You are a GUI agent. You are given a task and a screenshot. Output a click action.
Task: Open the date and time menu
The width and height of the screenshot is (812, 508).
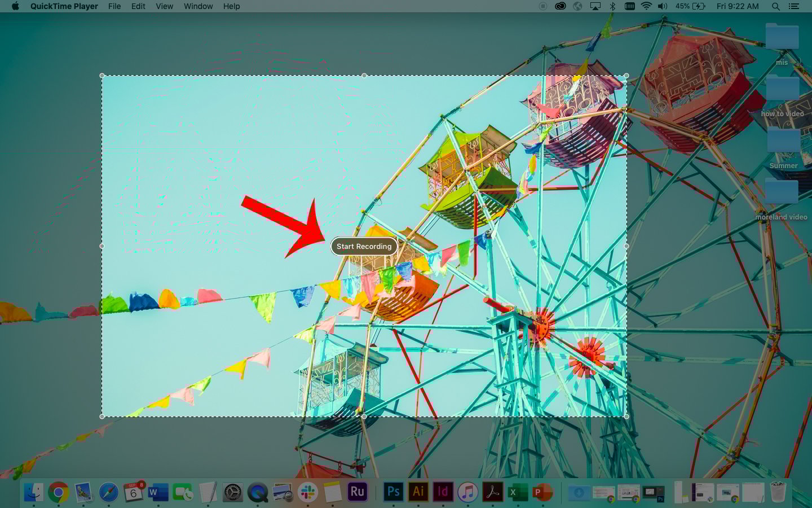click(738, 6)
